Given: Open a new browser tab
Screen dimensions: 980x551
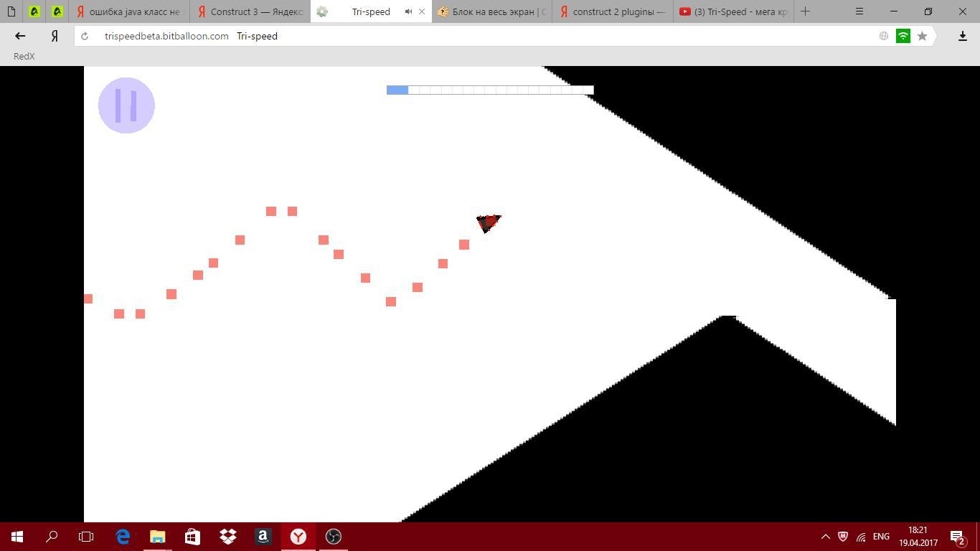Looking at the screenshot, I should (805, 11).
